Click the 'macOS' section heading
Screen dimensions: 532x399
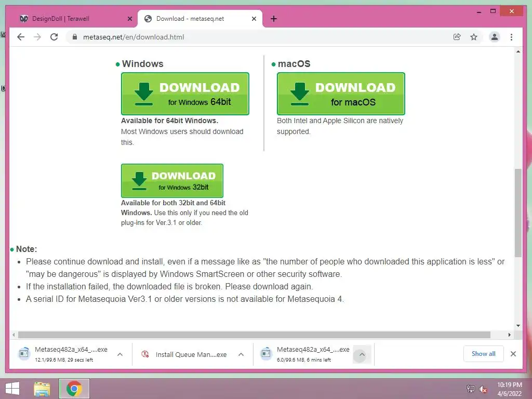pos(294,64)
